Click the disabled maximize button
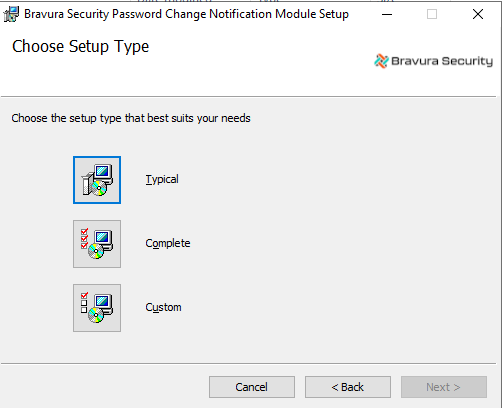 coord(432,14)
